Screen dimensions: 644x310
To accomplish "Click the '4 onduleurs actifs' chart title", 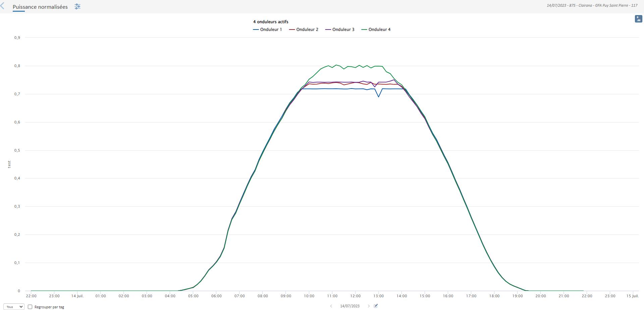I will click(271, 22).
